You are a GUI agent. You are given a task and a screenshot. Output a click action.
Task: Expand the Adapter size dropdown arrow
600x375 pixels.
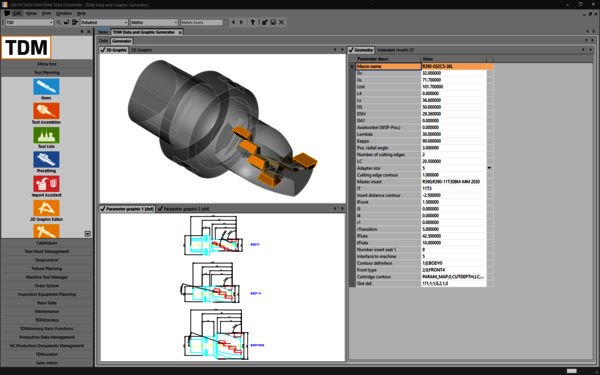(489, 168)
